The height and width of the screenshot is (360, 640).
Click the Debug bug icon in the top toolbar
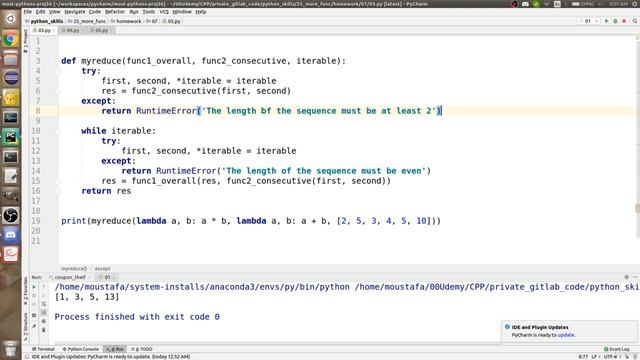point(615,21)
